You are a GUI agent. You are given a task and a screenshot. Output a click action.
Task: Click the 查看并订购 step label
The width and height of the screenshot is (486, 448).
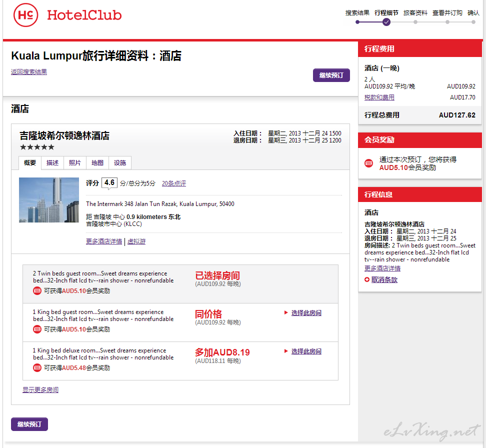447,12
